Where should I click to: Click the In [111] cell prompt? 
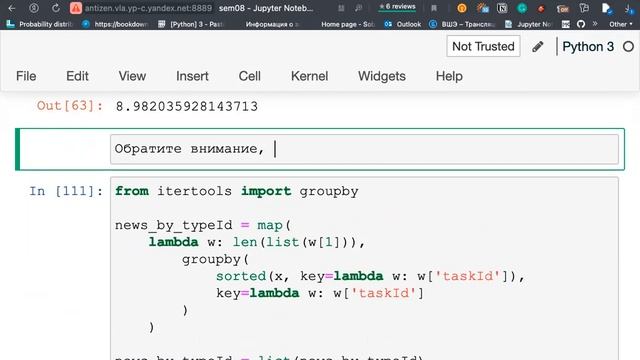click(66, 191)
